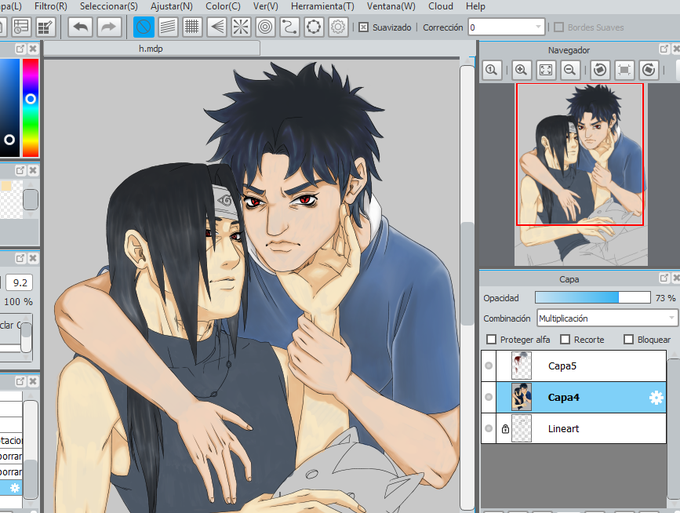This screenshot has width=680, height=513.
Task: Enable parallel lines snap guide
Action: click(168, 27)
